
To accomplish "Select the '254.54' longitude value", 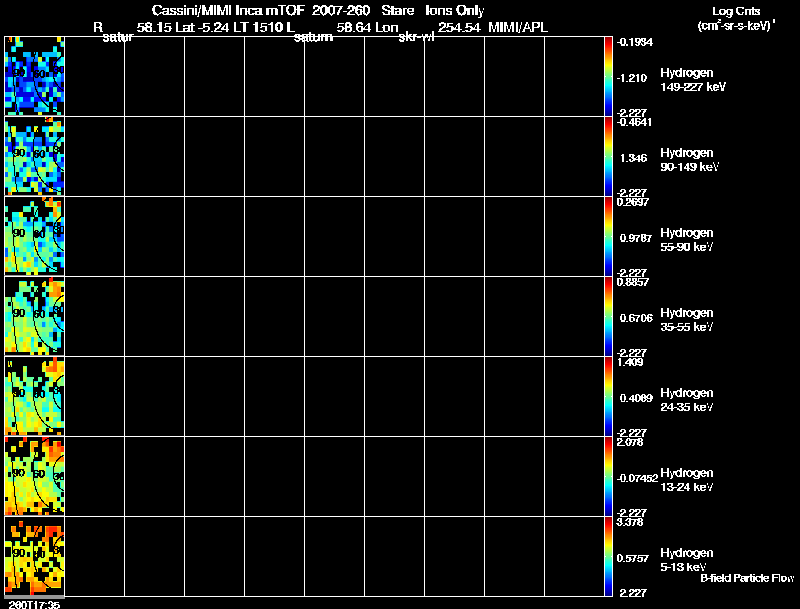I will click(x=459, y=28).
